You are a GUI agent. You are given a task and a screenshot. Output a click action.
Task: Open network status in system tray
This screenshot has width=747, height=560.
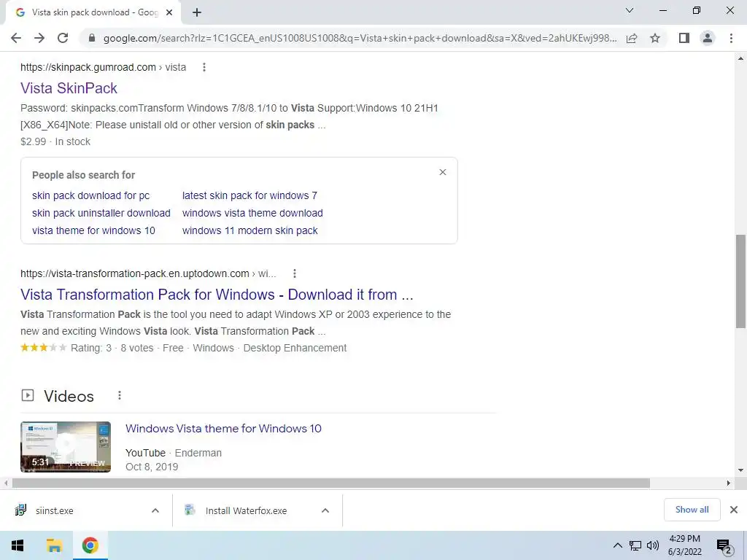[x=635, y=545]
